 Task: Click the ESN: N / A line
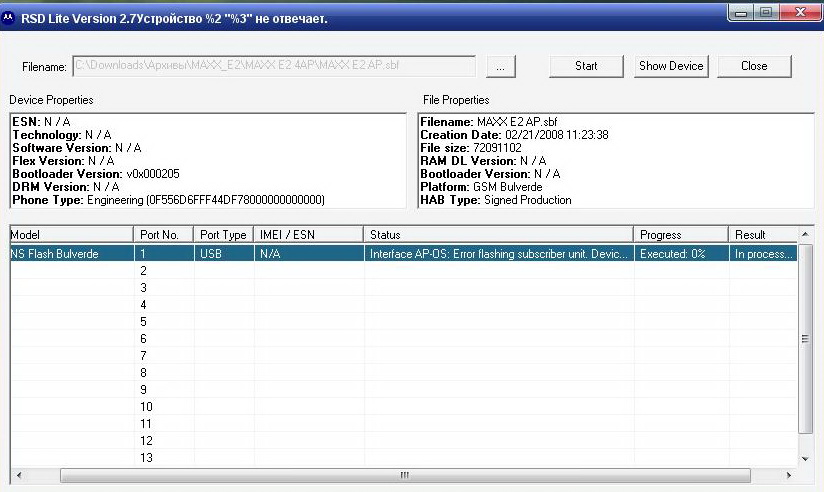coord(42,122)
